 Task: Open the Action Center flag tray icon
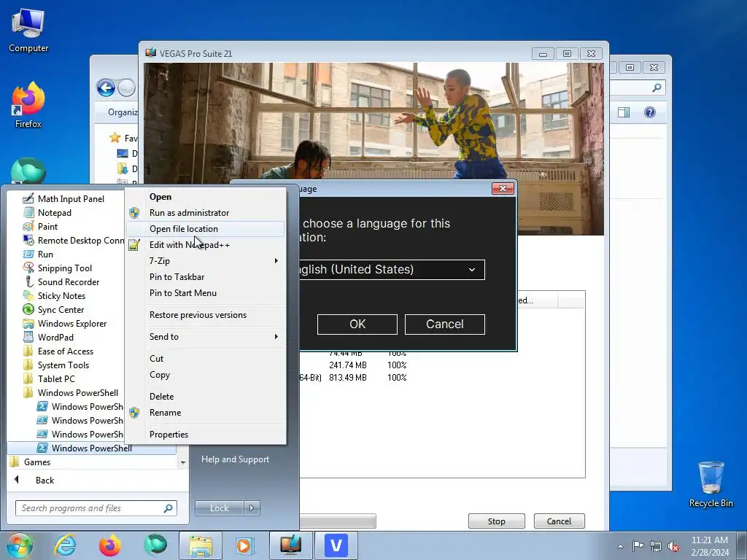click(x=638, y=545)
